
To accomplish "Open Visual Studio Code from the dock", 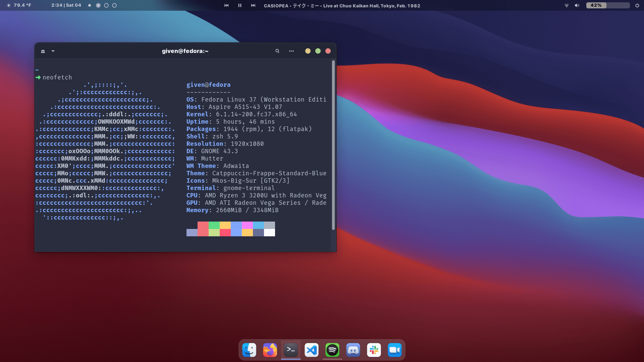I will (x=312, y=350).
